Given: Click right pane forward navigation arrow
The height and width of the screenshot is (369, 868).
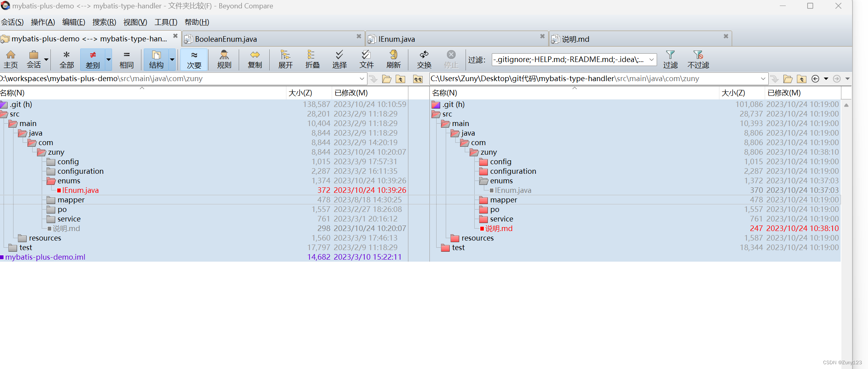Looking at the screenshot, I should (837, 79).
